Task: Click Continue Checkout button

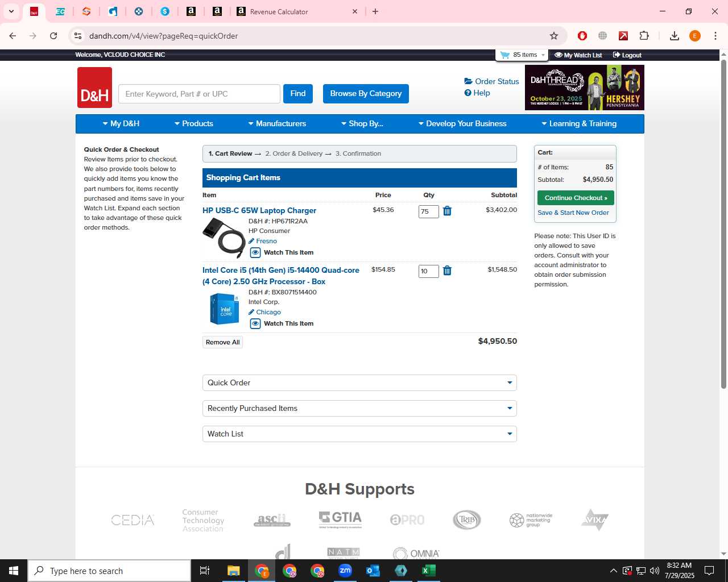Action: [x=576, y=198]
